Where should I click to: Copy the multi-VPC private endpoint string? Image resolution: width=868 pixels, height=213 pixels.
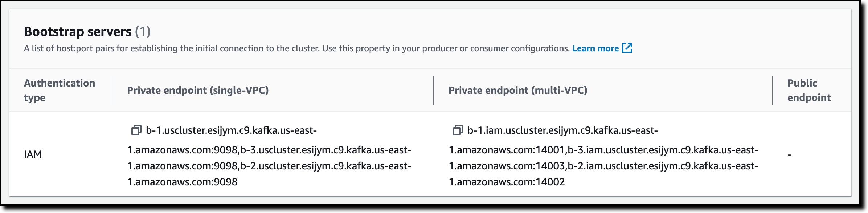point(458,130)
